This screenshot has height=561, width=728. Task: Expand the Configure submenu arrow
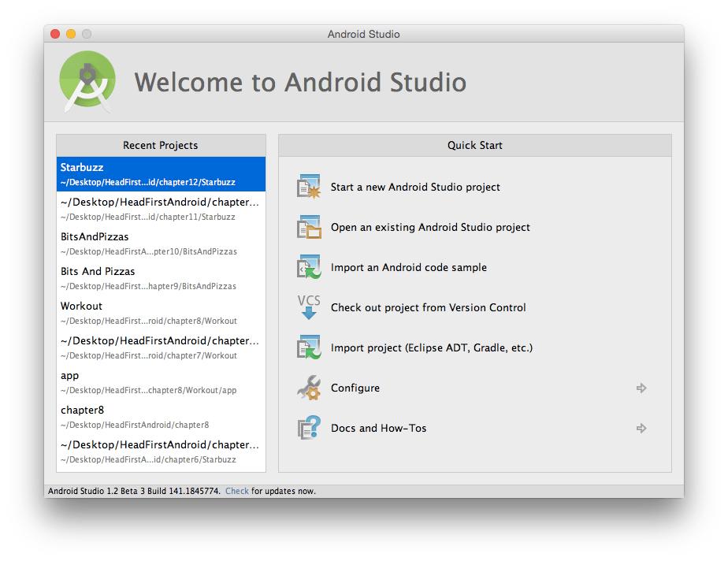(x=641, y=388)
